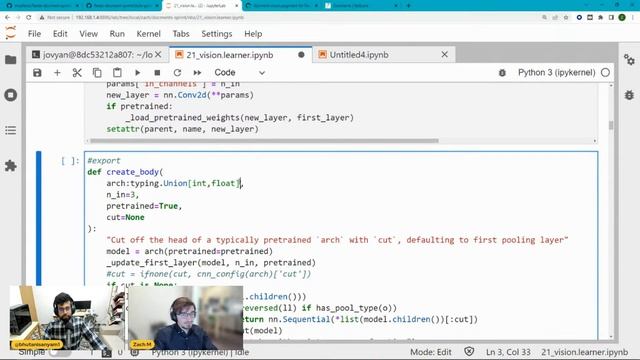This screenshot has width=640, height=360.
Task: Open the Kernel menu
Action: click(x=149, y=34)
